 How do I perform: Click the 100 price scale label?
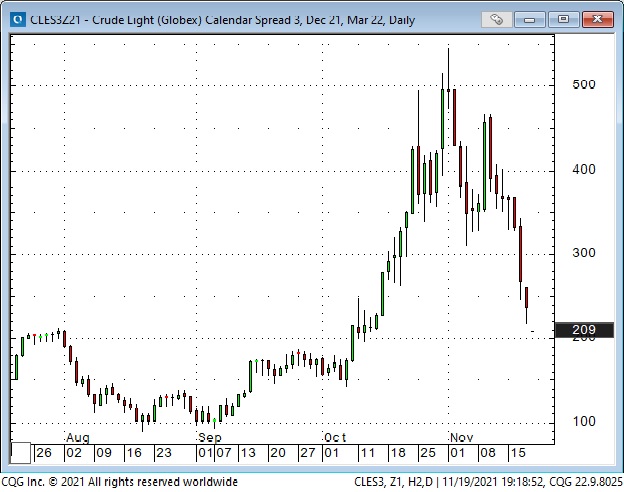coord(584,421)
